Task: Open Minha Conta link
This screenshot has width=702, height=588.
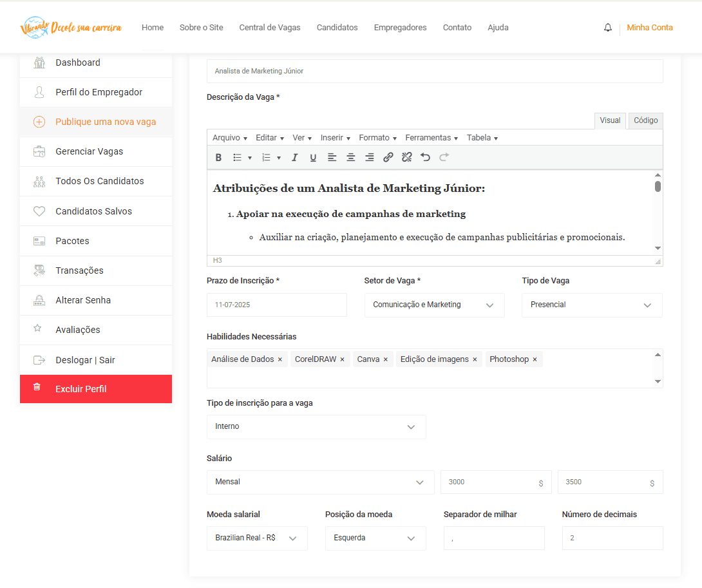Action: [x=650, y=28]
